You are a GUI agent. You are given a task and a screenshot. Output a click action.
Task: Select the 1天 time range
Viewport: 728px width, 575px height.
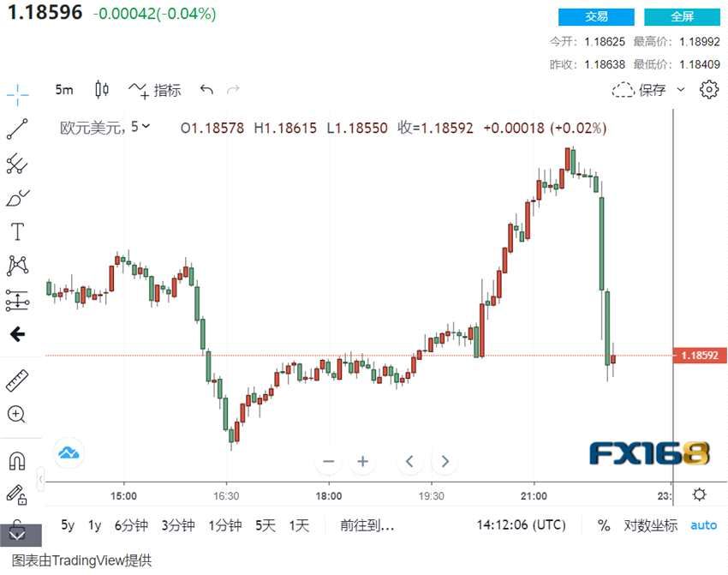pos(299,525)
